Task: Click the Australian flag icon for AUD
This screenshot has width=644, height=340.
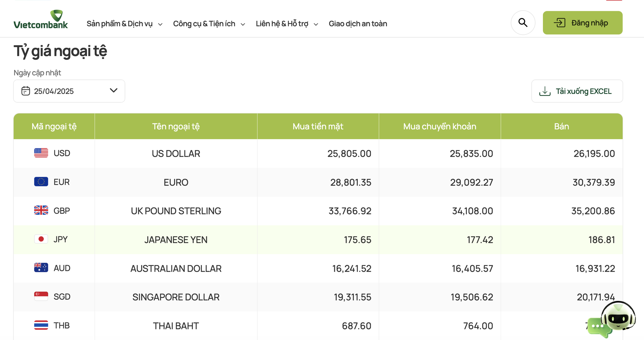Action: 41,268
